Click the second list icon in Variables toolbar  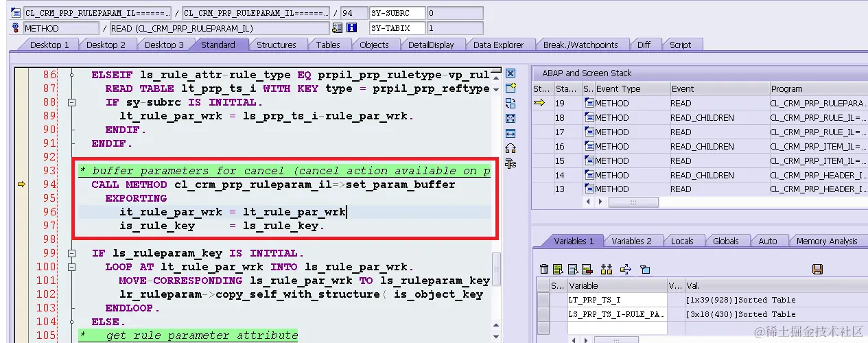(573, 270)
